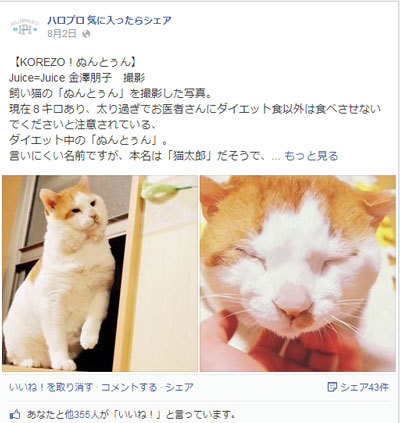This screenshot has height=423, width=400.
Task: Click the thumbs-up like icon
Action: click(15, 414)
